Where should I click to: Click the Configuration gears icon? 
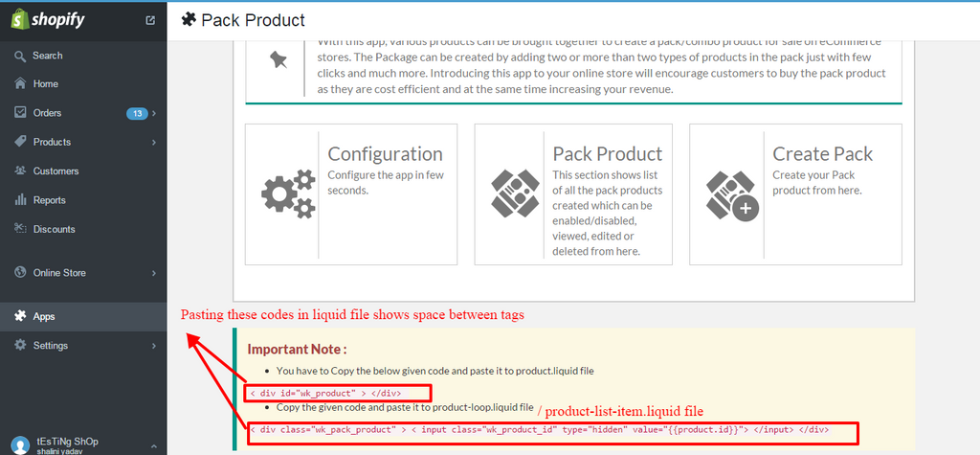[288, 193]
